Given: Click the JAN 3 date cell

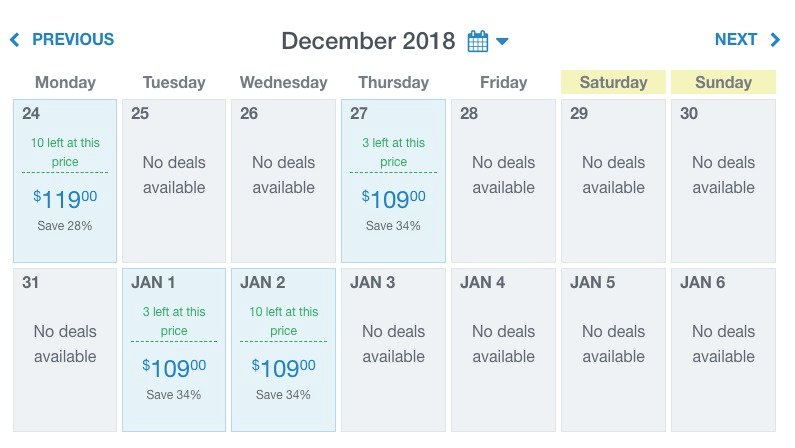Looking at the screenshot, I should pos(393,350).
